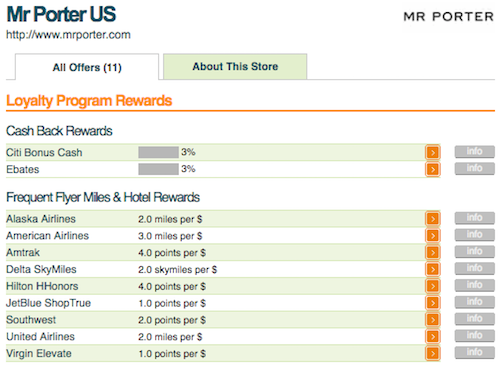Click the Virgin Elevate orange arrow
This screenshot has height=367, width=500.
[x=433, y=353]
